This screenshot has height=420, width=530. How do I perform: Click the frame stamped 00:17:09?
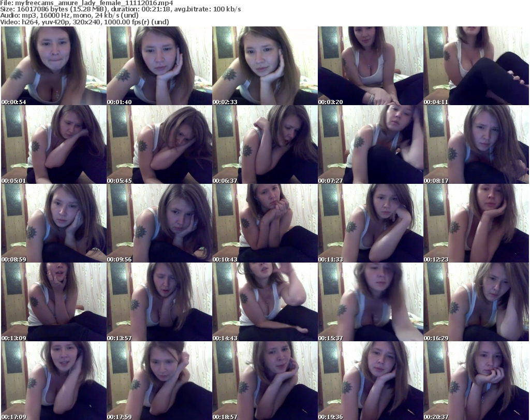point(54,381)
